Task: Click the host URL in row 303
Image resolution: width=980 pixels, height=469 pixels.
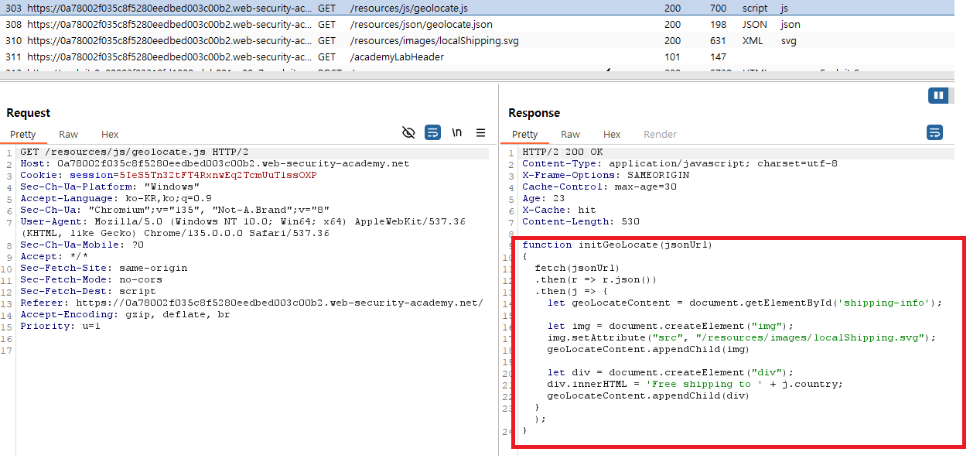Action: [x=169, y=8]
